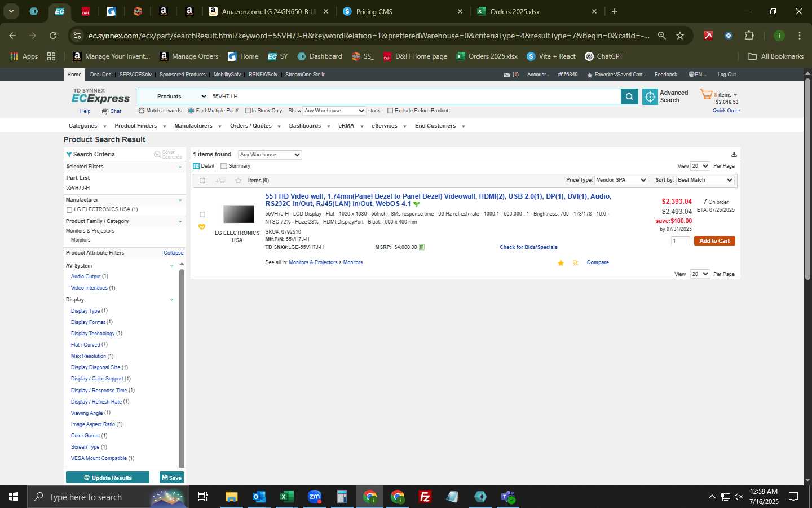Open Microsoft Teams from taskbar
812x508 pixels.
[508, 497]
